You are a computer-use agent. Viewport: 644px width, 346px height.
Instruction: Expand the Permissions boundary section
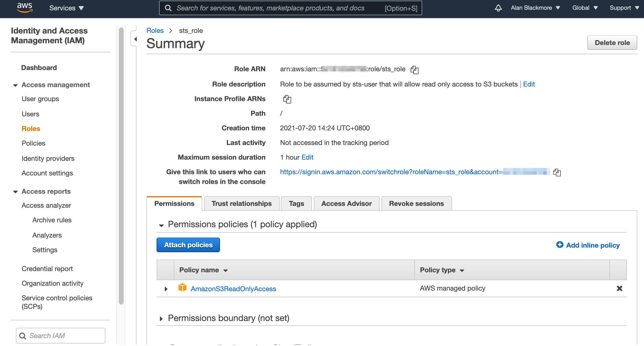point(161,318)
